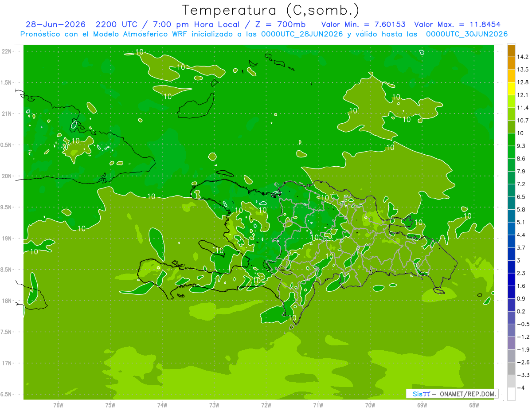
Task: Click the 72W longitude axis label
Action: pyautogui.click(x=266, y=405)
